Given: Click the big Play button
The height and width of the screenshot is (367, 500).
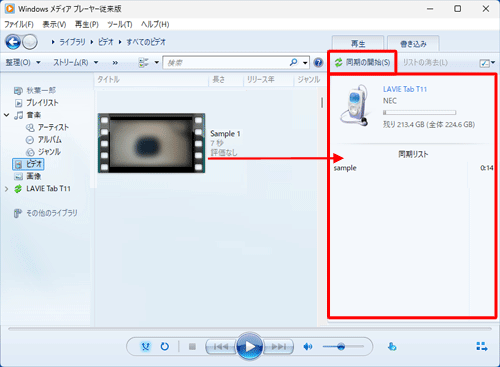Looking at the screenshot, I should pyautogui.click(x=250, y=347).
